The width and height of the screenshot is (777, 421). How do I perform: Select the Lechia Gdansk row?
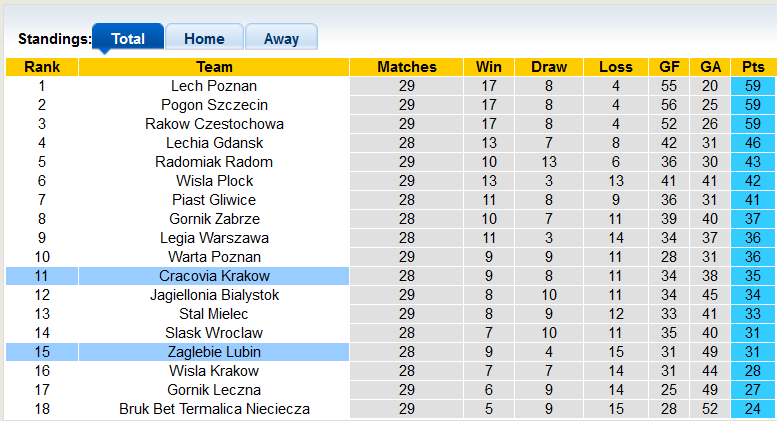click(x=214, y=143)
